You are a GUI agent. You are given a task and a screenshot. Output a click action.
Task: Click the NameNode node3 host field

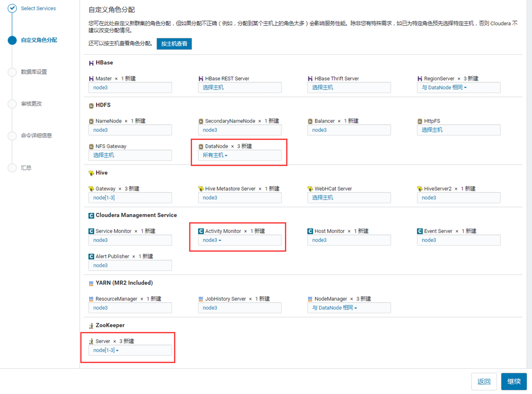click(x=130, y=130)
